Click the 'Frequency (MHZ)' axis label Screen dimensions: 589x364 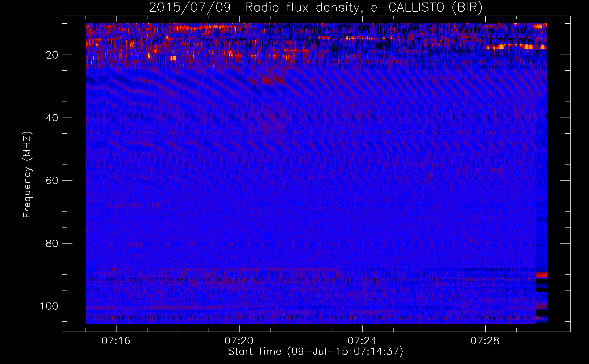(27, 174)
